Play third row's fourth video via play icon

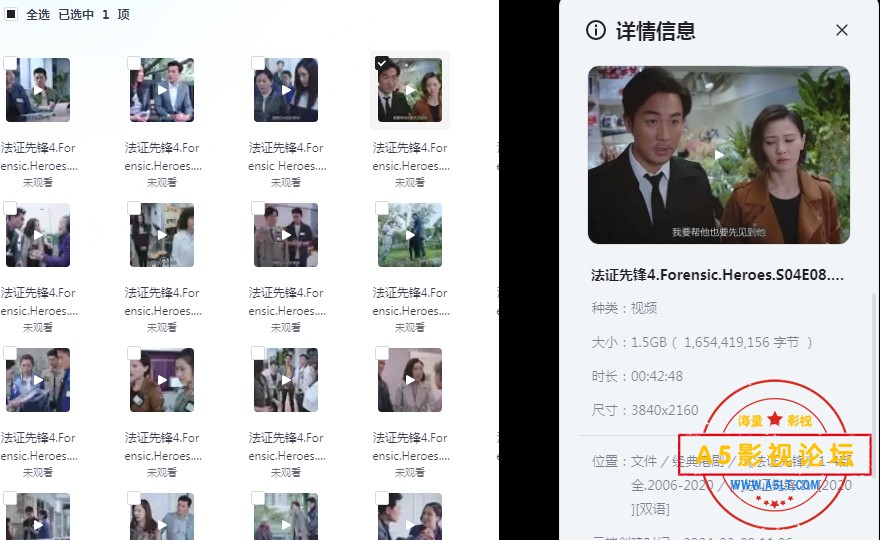(x=410, y=380)
